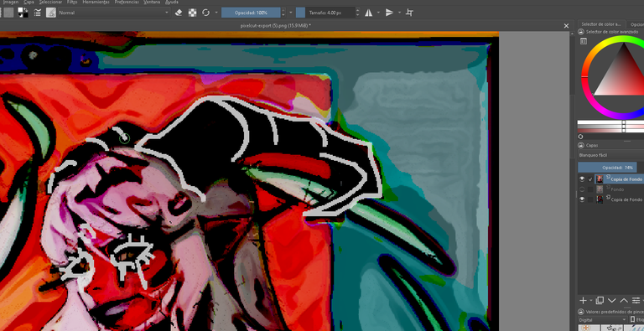Viewport: 644px width, 331px height.
Task: Click the hue color ring
Action: [584, 76]
